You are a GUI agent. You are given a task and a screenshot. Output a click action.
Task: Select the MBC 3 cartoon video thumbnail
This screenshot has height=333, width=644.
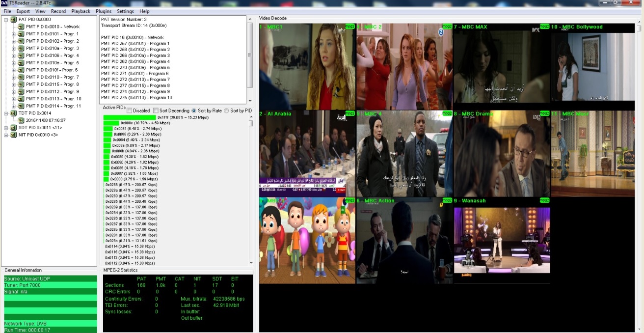coord(307,241)
